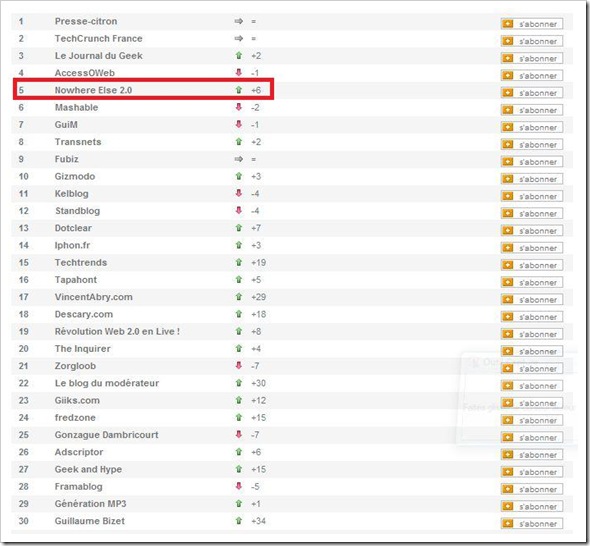Viewport: 590px width, 546px height.
Task: Click orange feed icon beside TechCrunch France
Action: pos(508,41)
